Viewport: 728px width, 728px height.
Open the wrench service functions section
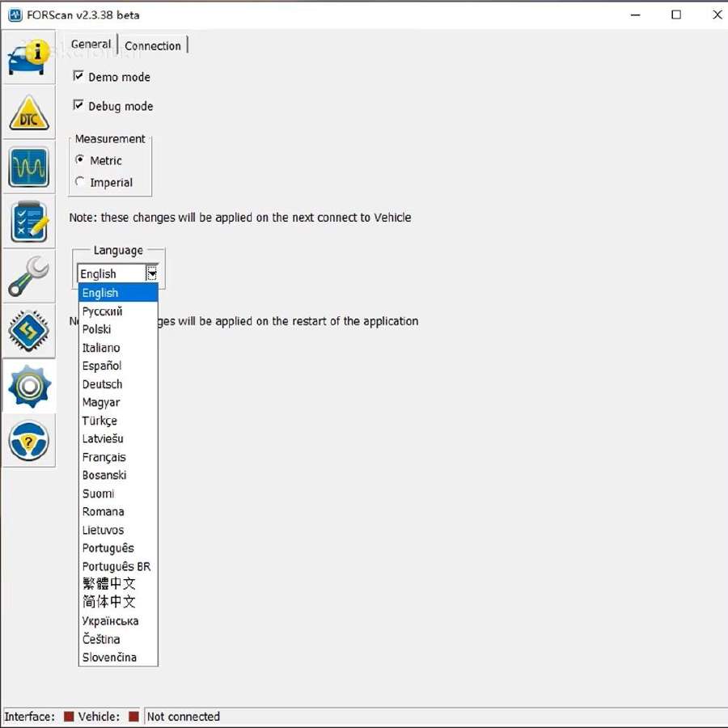(x=29, y=277)
